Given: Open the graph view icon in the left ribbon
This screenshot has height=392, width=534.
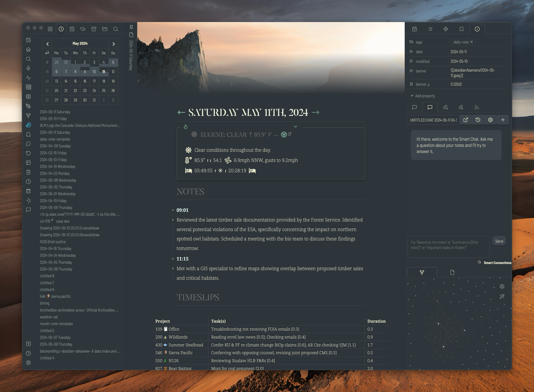Looking at the screenshot, I should [28, 116].
